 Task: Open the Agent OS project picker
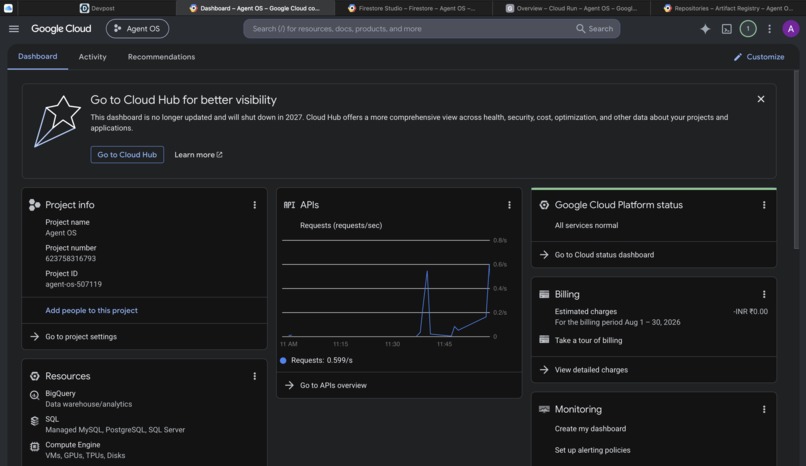137,29
